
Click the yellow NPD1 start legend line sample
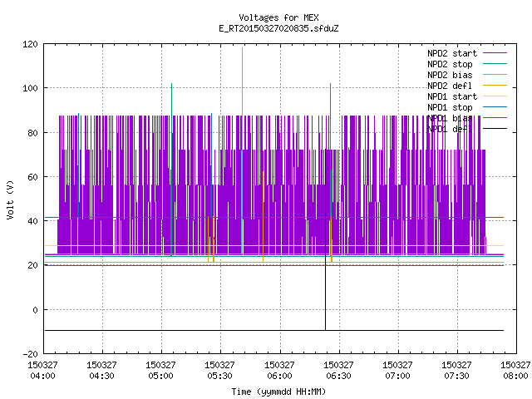[495, 96]
